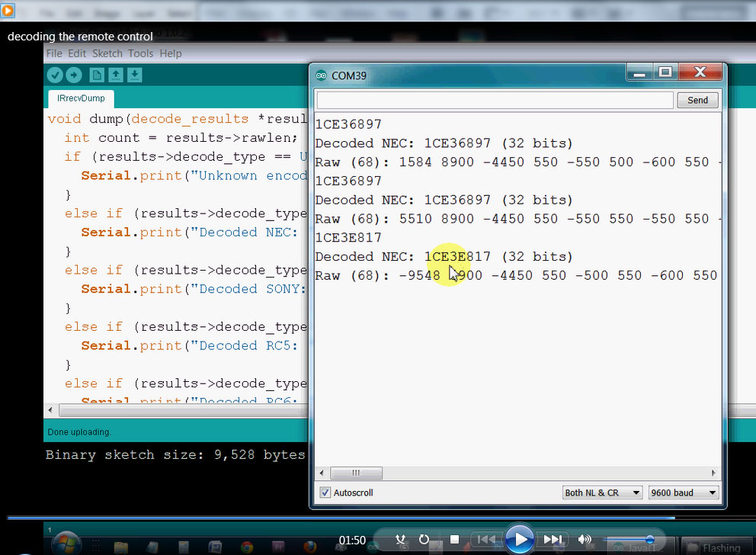Change the 9600 baud rate dropdown

(x=683, y=492)
